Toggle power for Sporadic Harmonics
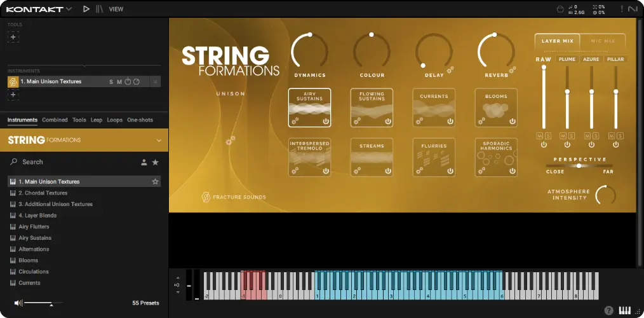 pos(513,170)
